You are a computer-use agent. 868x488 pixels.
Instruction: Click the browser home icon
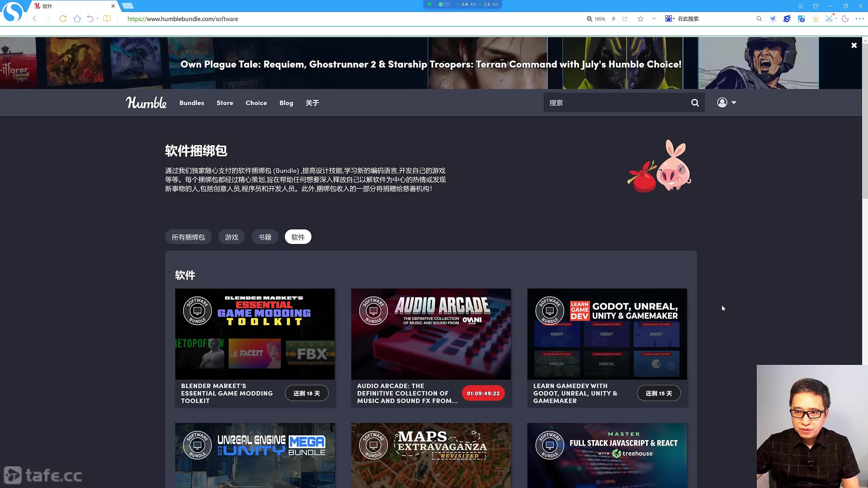pos(77,19)
